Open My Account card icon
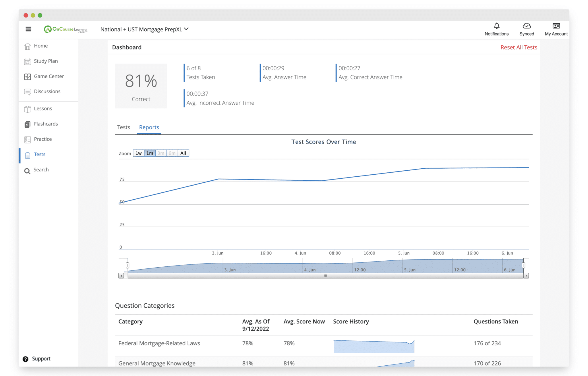Viewport: 588px width, 376px height. pyautogui.click(x=556, y=26)
